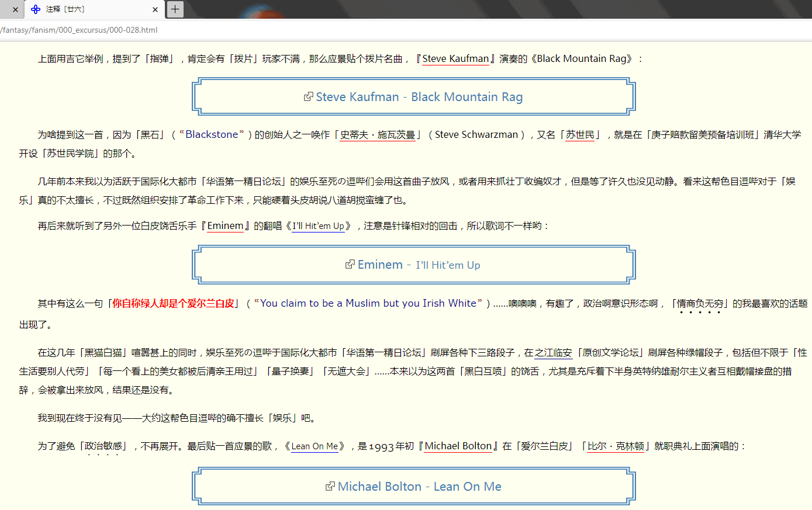The height and width of the screenshot is (510, 812).
Task: Click the text Steve Schwarzman
Action: (476, 135)
